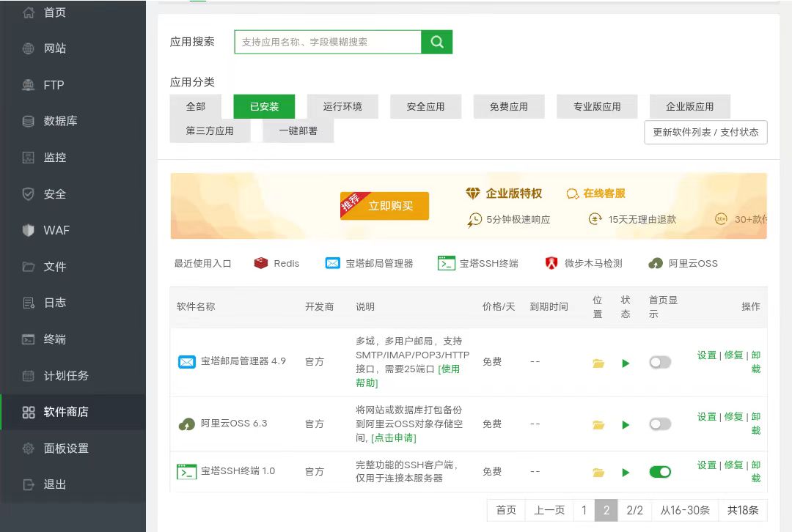Click status play icon for 阿里云OSS
Screen dimensions: 792x532
(626, 424)
